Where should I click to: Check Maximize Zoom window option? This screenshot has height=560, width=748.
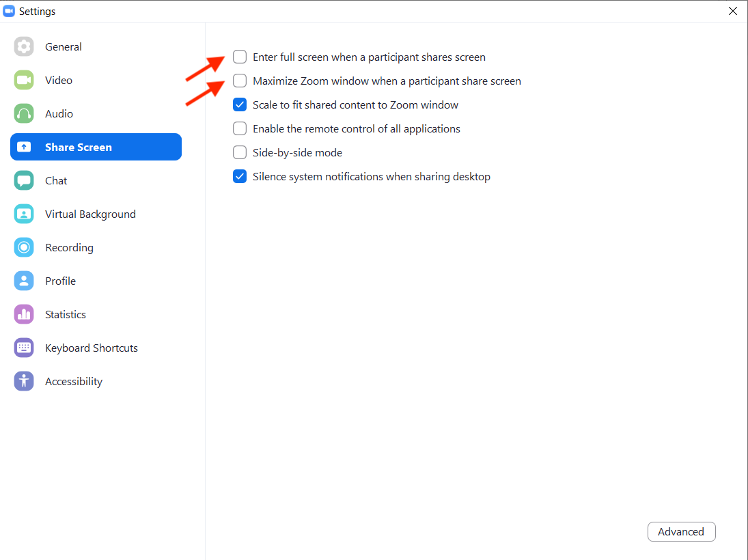(240, 81)
